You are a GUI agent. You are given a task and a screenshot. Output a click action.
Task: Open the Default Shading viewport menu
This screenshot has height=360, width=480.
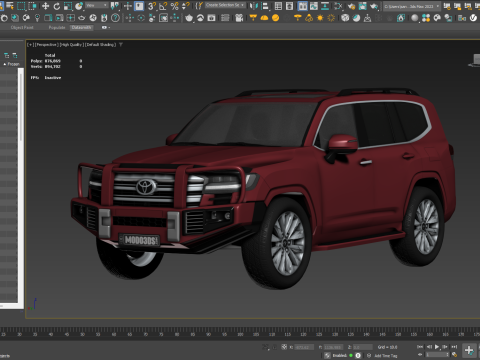tap(101, 44)
